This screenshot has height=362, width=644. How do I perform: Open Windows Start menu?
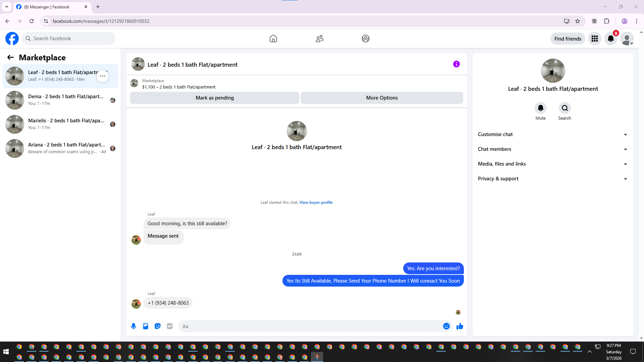pos(6,352)
